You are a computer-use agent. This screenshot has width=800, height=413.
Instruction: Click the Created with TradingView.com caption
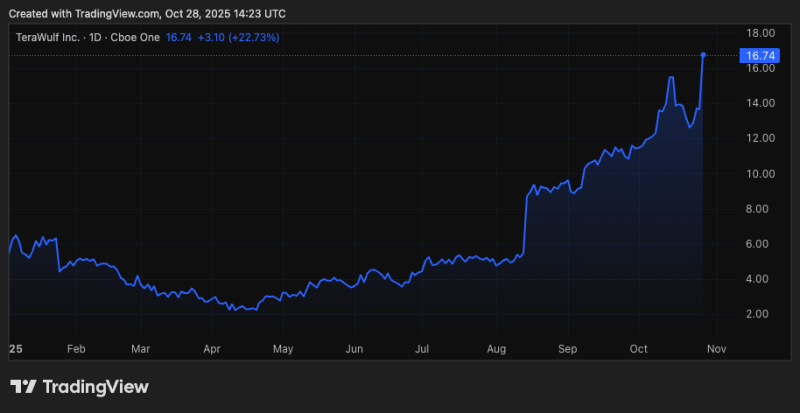pos(145,12)
